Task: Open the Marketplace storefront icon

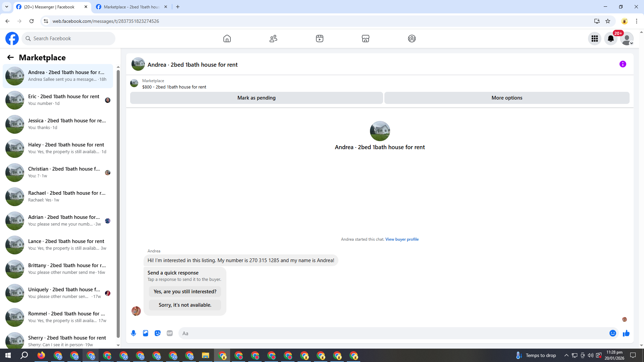Action: point(366,39)
